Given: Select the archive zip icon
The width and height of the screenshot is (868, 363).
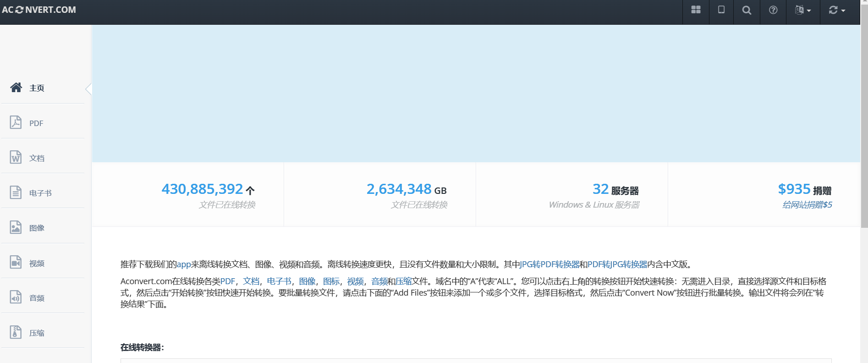Looking at the screenshot, I should tap(16, 332).
